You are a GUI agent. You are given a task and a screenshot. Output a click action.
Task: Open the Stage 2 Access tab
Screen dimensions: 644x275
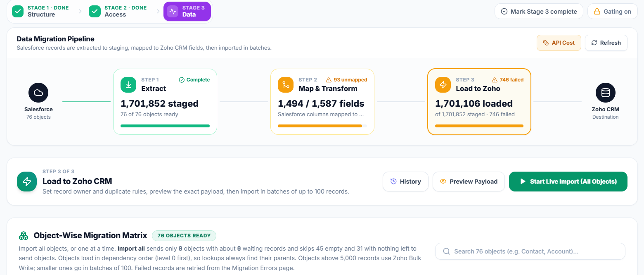click(118, 12)
